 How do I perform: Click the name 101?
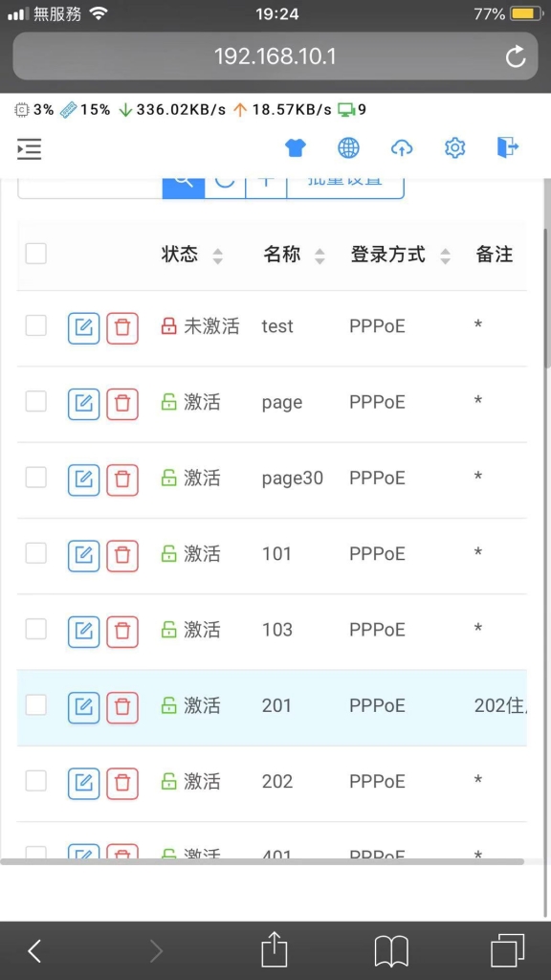(x=276, y=554)
